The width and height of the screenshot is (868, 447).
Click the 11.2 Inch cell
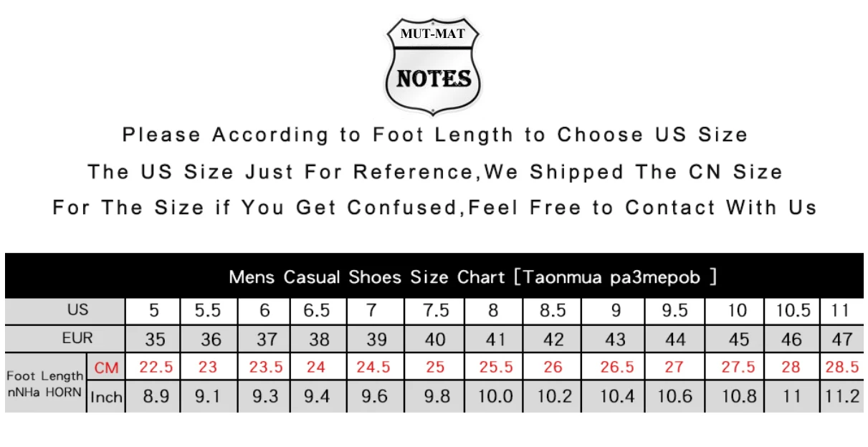pyautogui.click(x=843, y=396)
